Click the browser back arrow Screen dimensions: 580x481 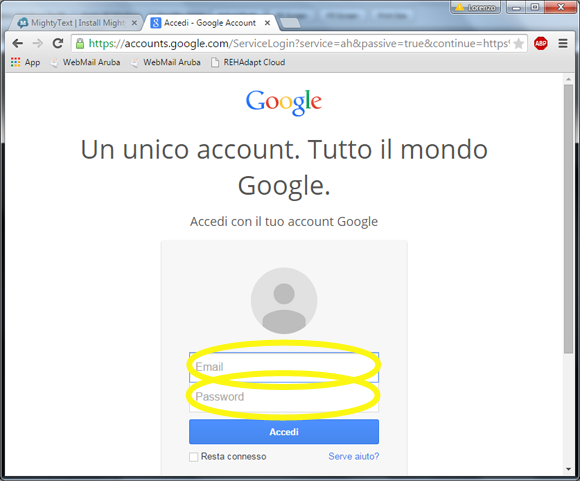pyautogui.click(x=17, y=44)
